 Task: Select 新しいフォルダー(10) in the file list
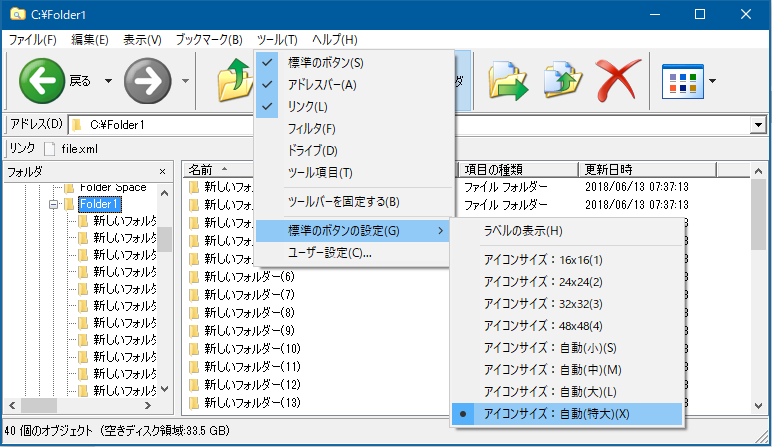(252, 348)
